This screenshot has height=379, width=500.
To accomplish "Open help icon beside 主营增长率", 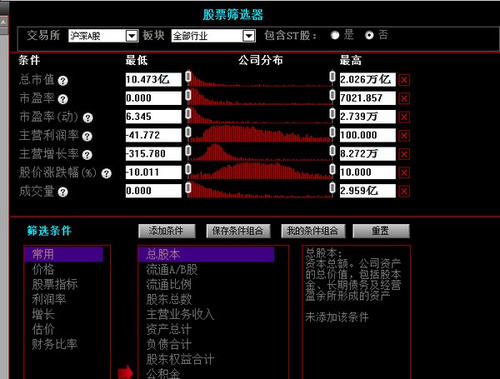I will pos(87,155).
